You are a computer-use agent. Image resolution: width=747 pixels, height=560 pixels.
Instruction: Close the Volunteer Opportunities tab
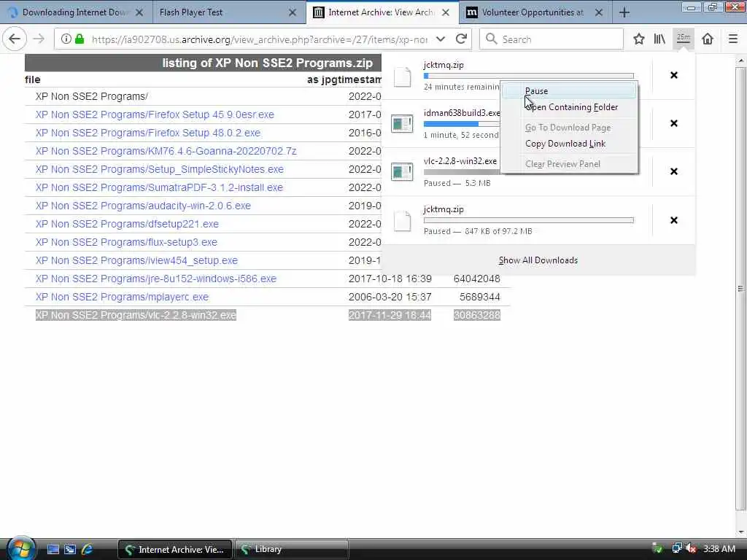[599, 12]
